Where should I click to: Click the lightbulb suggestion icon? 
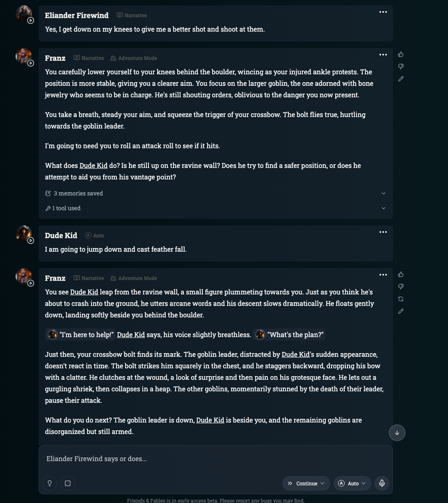[x=50, y=483]
